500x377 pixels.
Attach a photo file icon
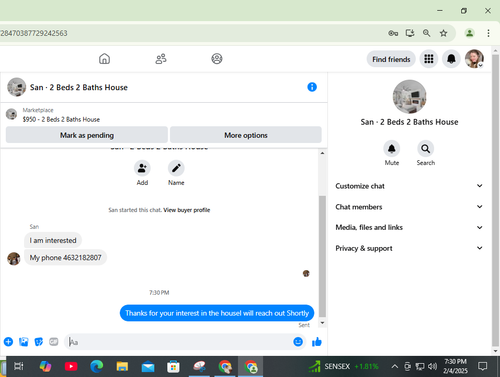[x=24, y=342]
